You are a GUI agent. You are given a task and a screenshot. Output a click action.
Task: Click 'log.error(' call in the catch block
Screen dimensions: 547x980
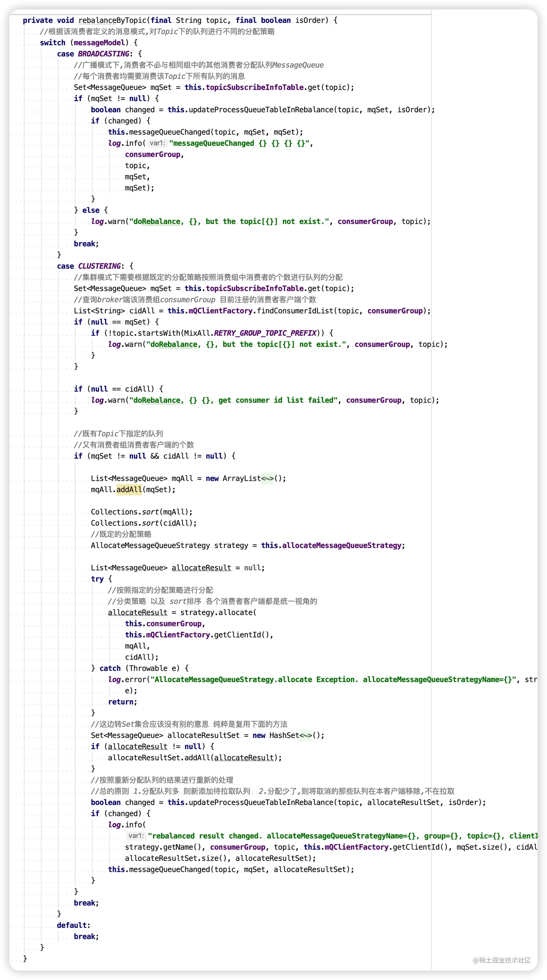click(x=129, y=679)
